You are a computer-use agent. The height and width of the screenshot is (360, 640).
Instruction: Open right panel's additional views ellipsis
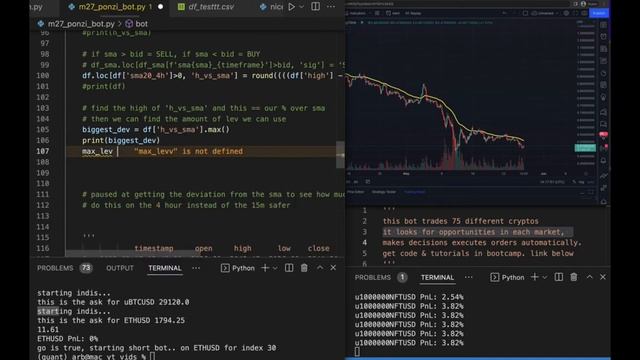tap(469, 278)
